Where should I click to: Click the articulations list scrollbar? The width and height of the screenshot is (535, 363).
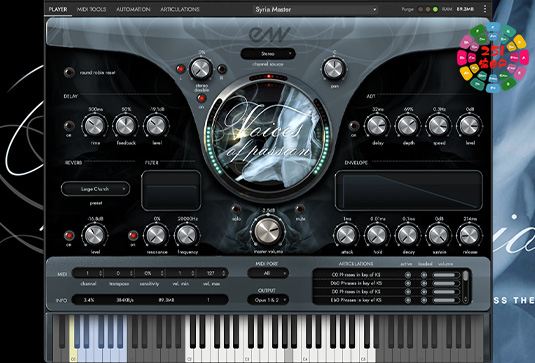click(465, 287)
